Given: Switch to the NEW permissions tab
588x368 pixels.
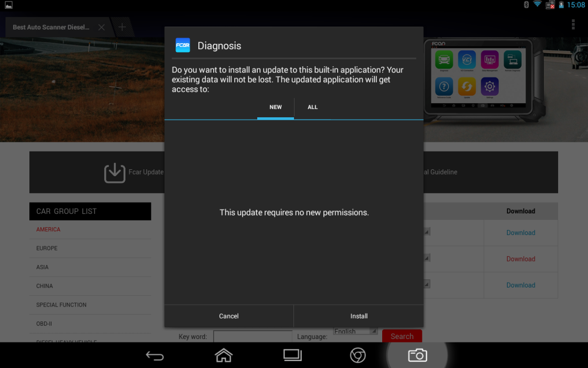Looking at the screenshot, I should click(x=275, y=107).
